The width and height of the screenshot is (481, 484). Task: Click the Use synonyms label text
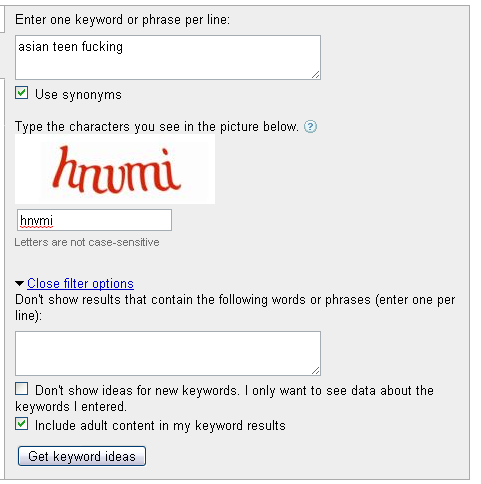[78, 95]
